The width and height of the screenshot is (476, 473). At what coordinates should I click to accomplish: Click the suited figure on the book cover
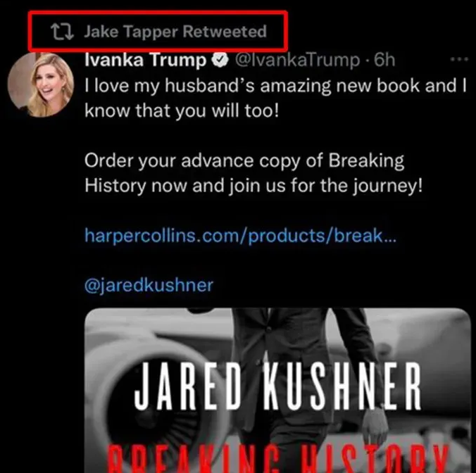(306, 379)
